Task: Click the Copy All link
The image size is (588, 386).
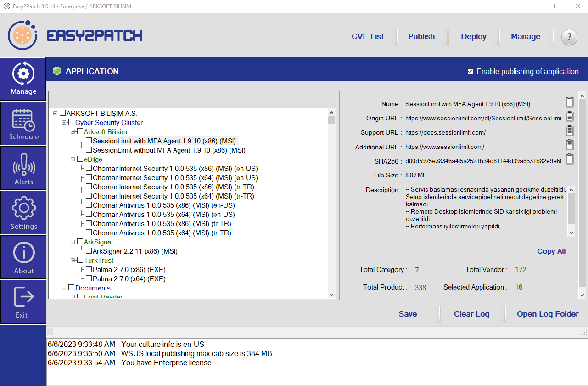Action: [551, 251]
